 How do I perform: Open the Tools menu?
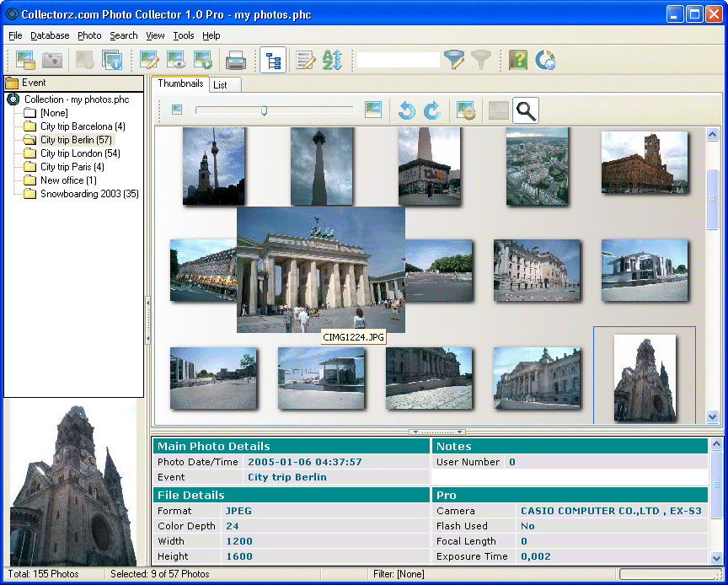pos(183,35)
